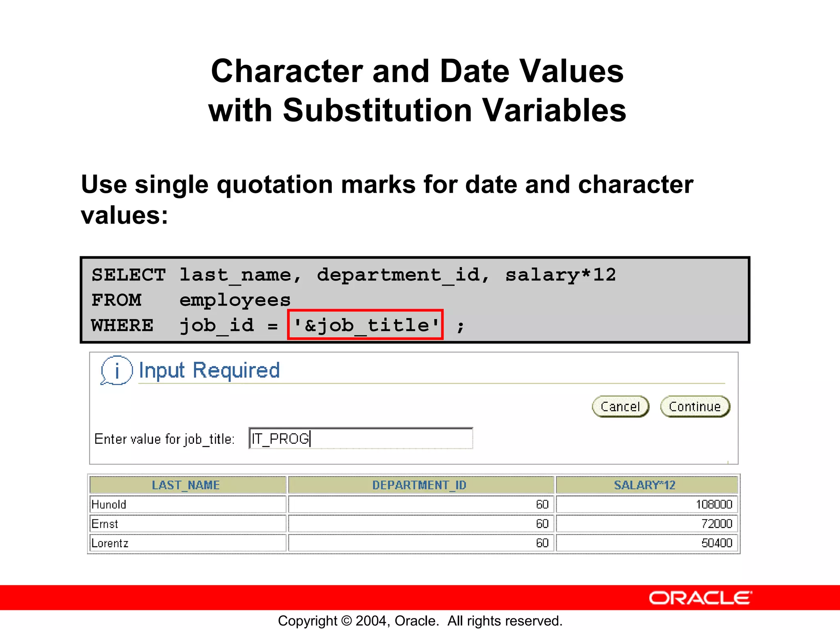This screenshot has height=630, width=840.
Task: Click the SELECT statement line
Action: pyautogui.click(x=353, y=275)
